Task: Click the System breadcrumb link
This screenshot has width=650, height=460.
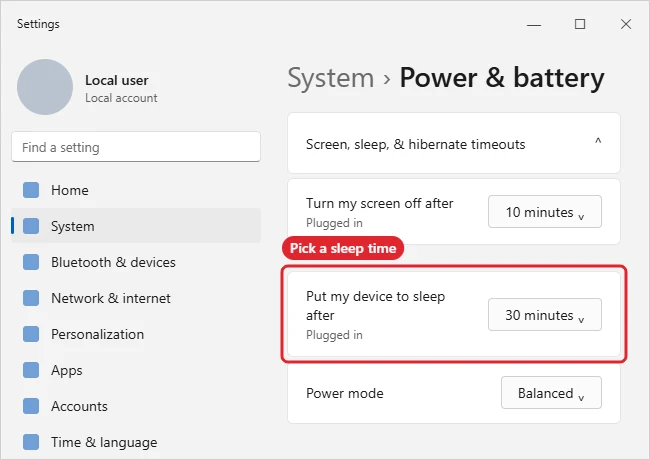Action: click(331, 78)
